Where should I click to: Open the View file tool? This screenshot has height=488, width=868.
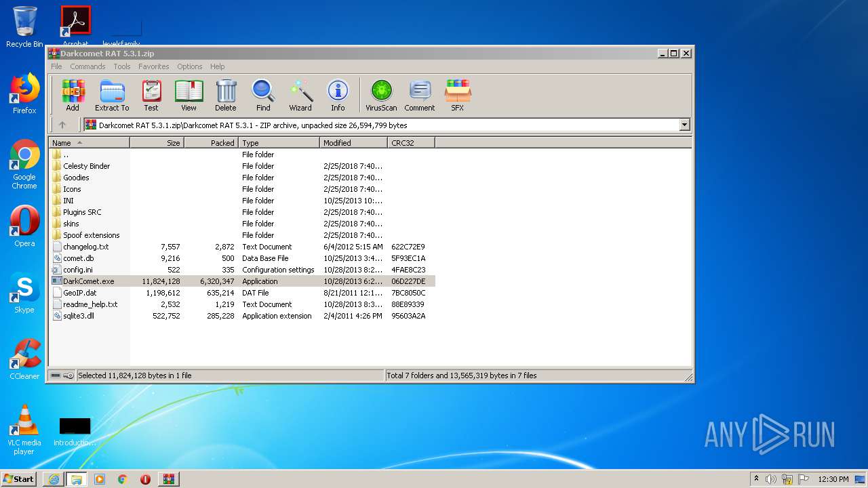[x=189, y=96]
